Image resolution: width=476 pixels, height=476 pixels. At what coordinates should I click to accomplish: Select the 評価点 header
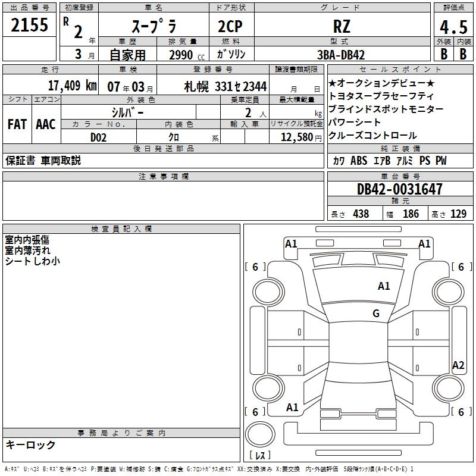[x=453, y=8]
